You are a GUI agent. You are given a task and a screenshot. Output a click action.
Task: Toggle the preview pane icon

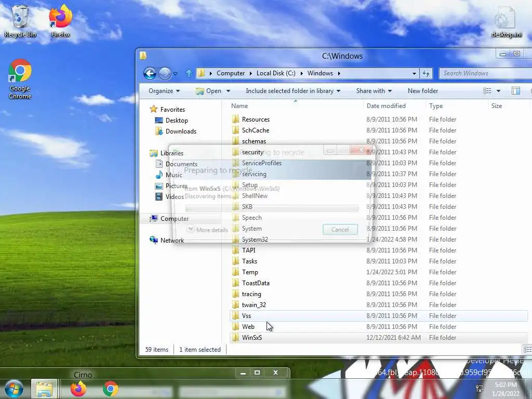[516, 91]
